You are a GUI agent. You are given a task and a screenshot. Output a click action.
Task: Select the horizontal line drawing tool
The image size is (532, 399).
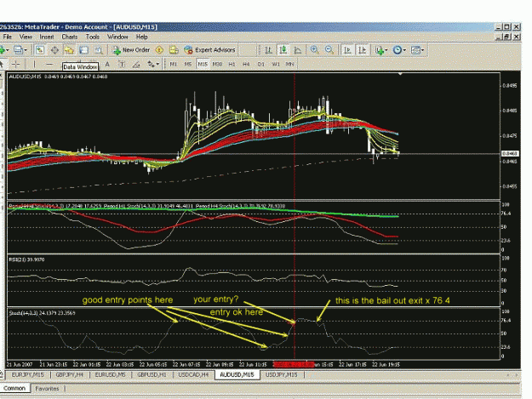pyautogui.click(x=49, y=64)
